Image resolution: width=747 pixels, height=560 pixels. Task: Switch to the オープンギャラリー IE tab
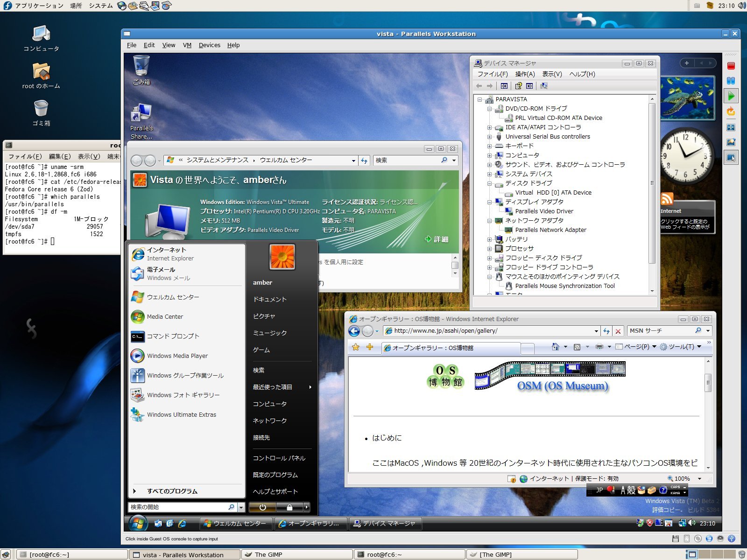[x=451, y=348]
